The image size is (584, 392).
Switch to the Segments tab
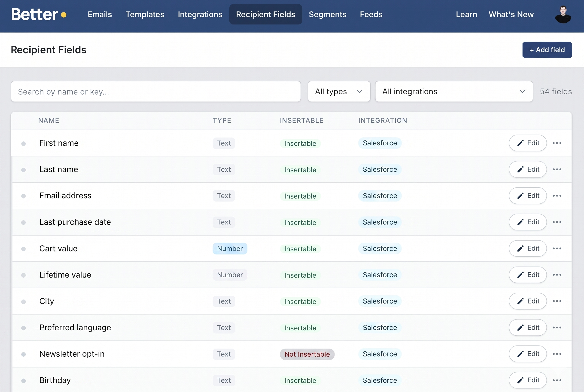pyautogui.click(x=328, y=14)
